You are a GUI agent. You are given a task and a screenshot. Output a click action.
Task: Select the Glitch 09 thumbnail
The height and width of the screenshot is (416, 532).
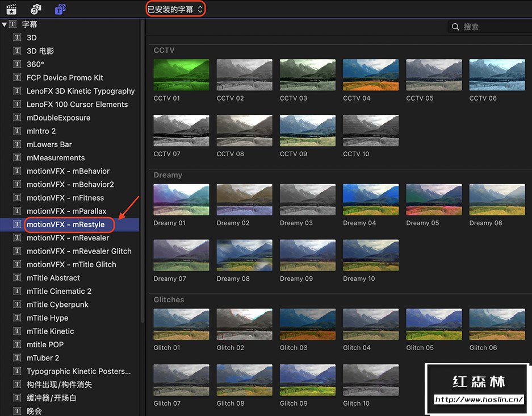(308, 380)
